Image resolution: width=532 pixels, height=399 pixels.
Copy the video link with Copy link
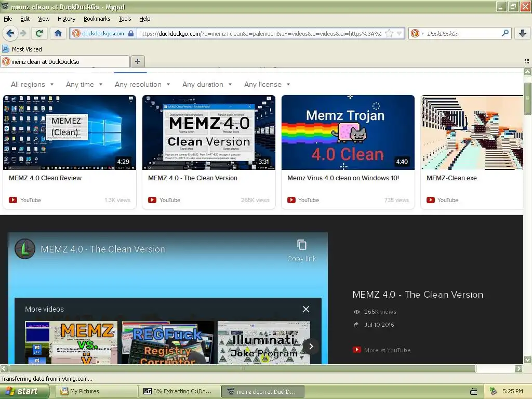click(302, 251)
